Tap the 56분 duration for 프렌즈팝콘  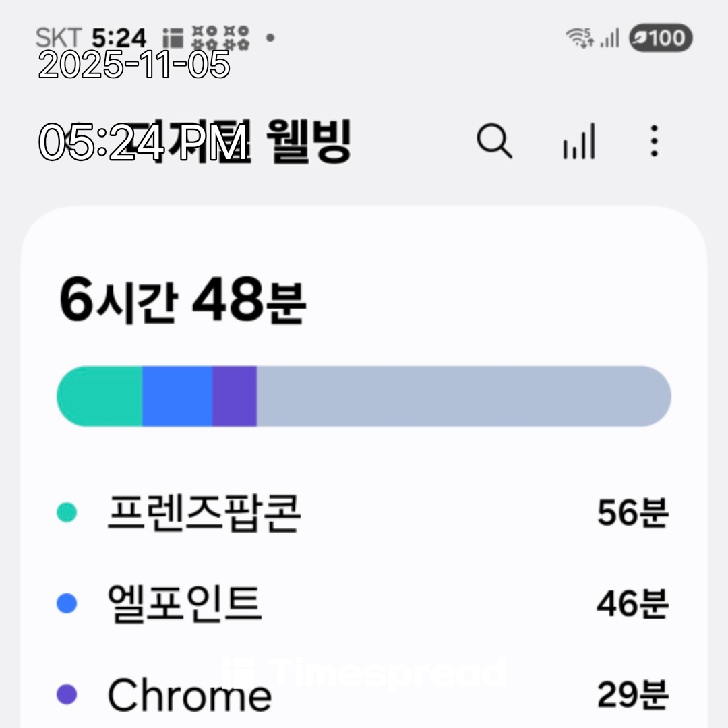click(632, 514)
